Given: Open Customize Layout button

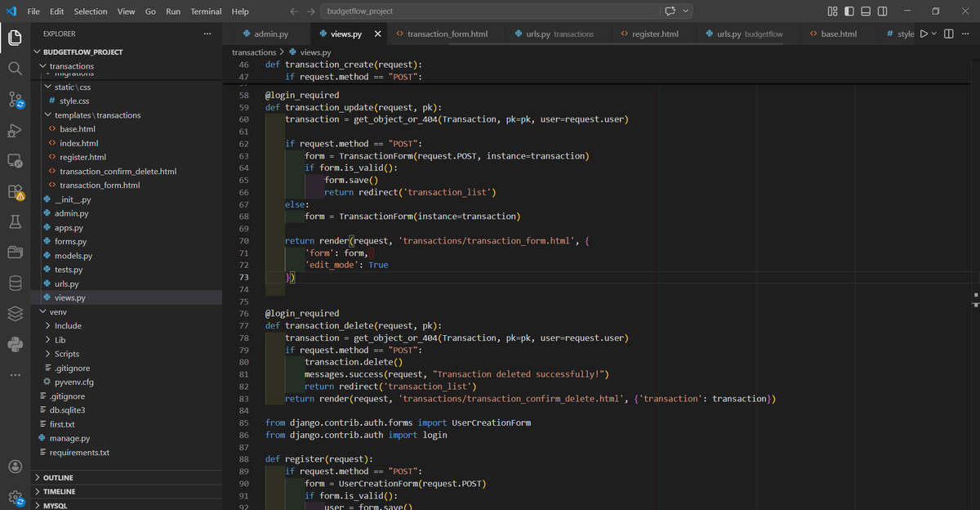Looking at the screenshot, I should pyautogui.click(x=833, y=11).
